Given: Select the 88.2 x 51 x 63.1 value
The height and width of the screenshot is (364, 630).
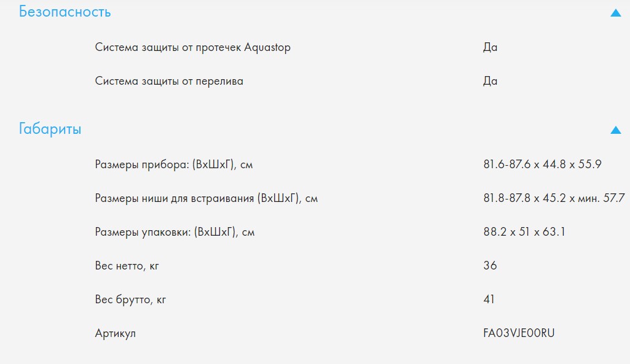Looking at the screenshot, I should pos(524,232).
